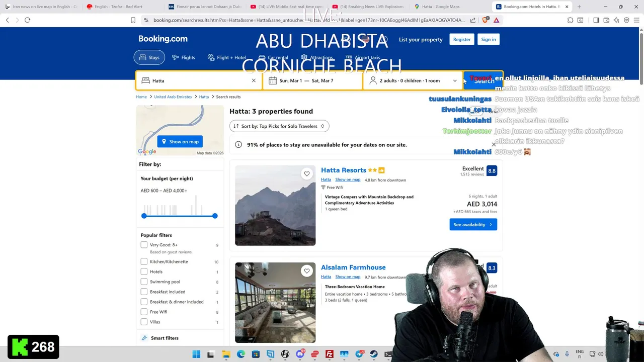This screenshot has width=644, height=362.
Task: Select the Flight + Hotel tab
Action: coord(226,57)
